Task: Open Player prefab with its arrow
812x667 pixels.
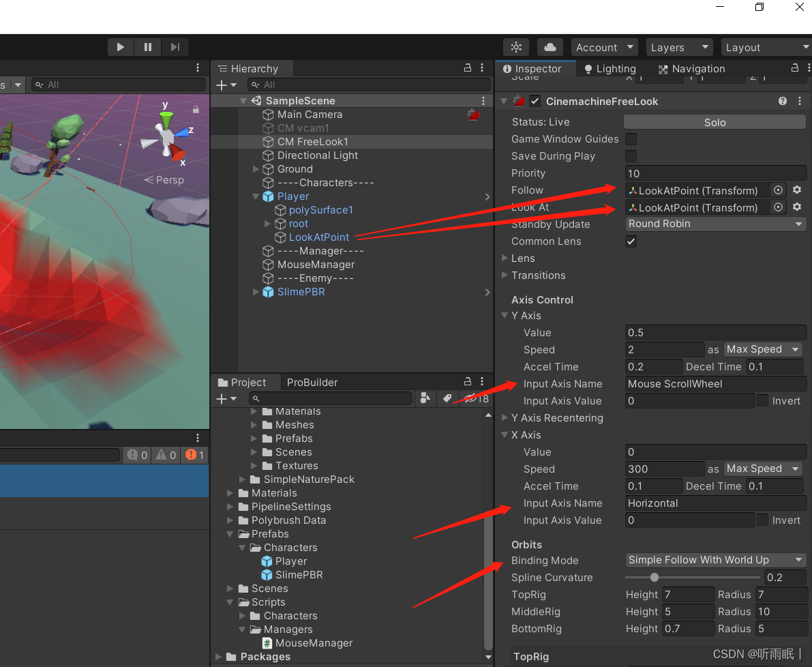Action: point(487,196)
